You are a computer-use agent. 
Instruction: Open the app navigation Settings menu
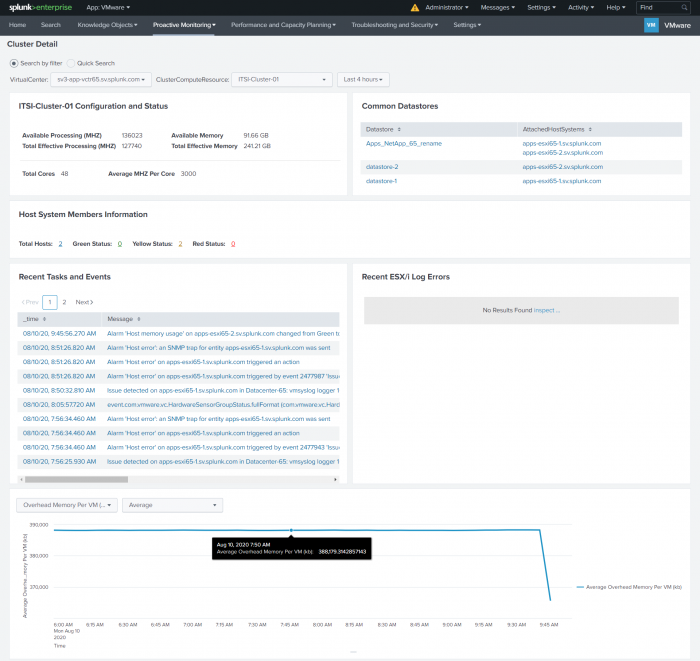(x=467, y=25)
